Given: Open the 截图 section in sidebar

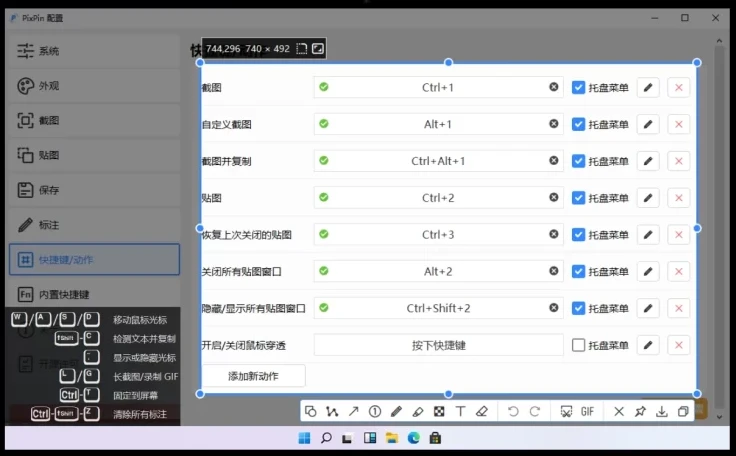Looking at the screenshot, I should (94, 120).
